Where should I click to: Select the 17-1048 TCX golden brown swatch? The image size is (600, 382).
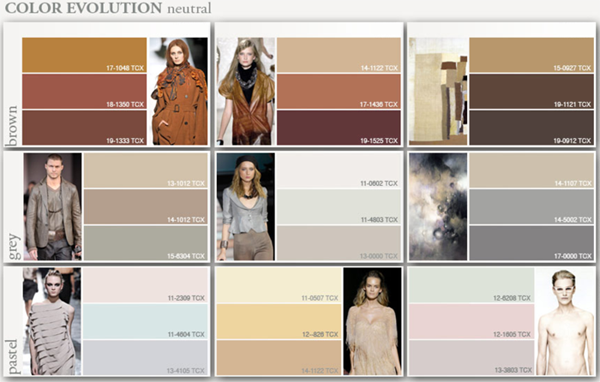[x=84, y=55]
